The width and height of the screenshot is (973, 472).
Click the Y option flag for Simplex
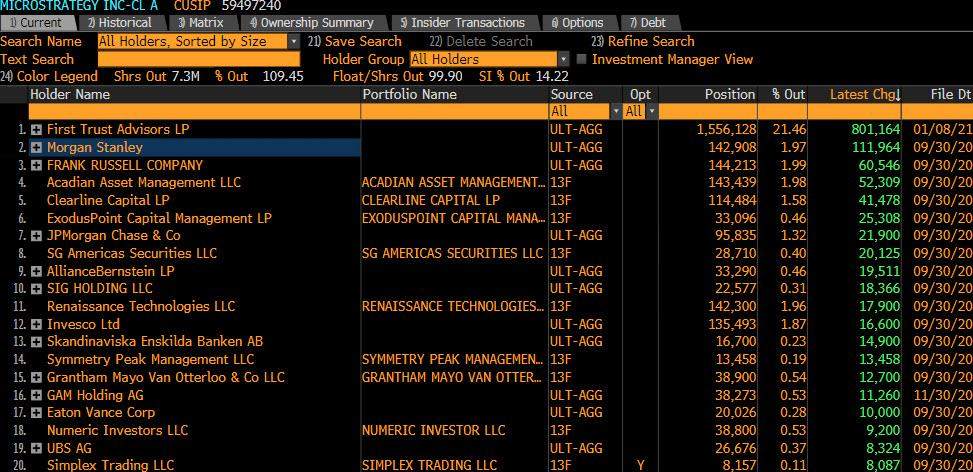tap(640, 465)
